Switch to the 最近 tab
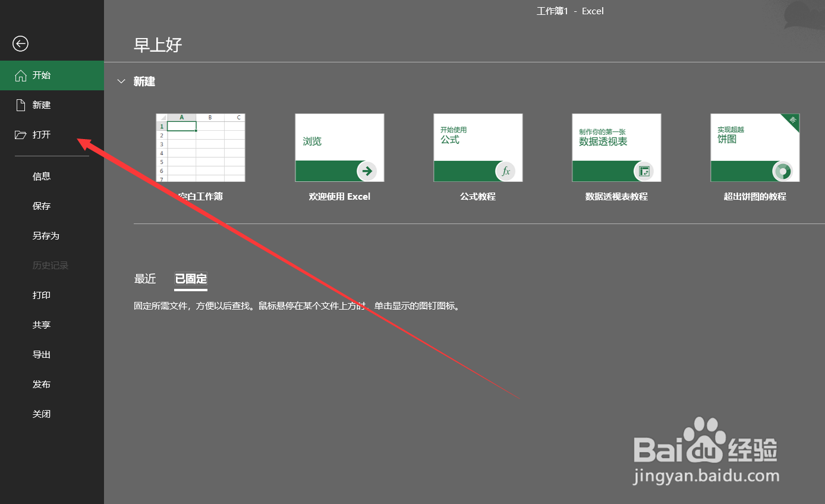The height and width of the screenshot is (504, 825). point(145,279)
